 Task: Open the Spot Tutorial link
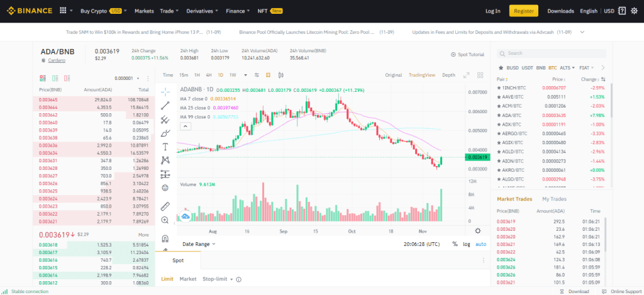(x=467, y=54)
